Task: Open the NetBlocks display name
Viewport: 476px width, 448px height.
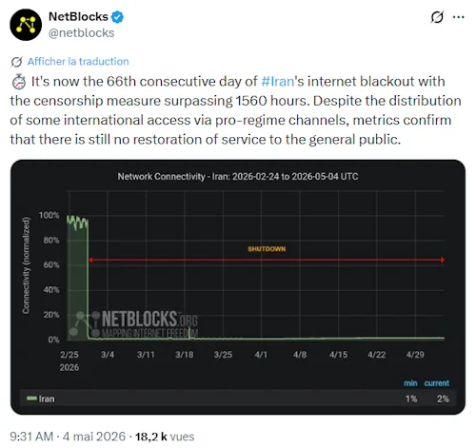Action: coord(78,17)
